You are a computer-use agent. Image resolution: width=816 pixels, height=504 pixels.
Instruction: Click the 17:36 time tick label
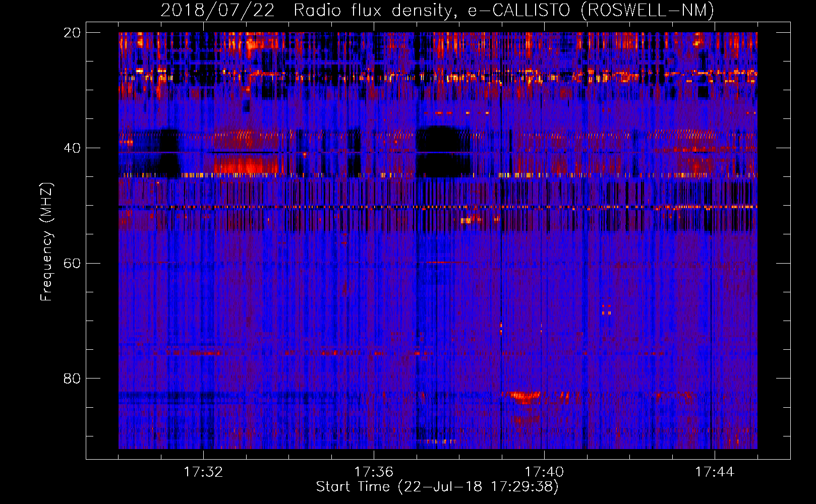[374, 472]
